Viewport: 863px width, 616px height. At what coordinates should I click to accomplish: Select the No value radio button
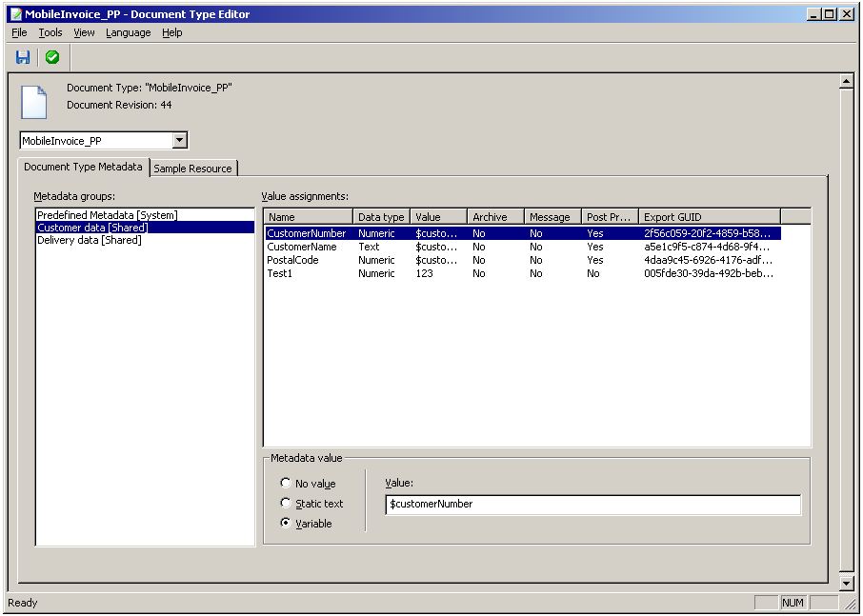click(286, 484)
